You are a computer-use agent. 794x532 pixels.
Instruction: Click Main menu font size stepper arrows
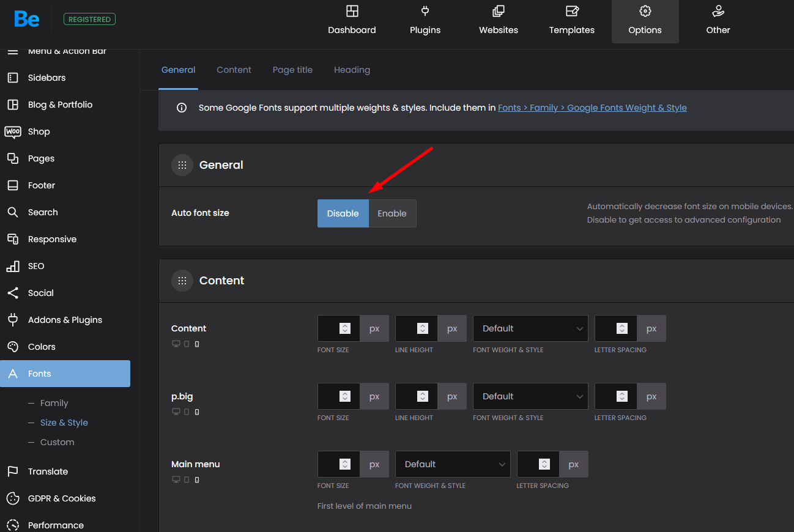[345, 464]
